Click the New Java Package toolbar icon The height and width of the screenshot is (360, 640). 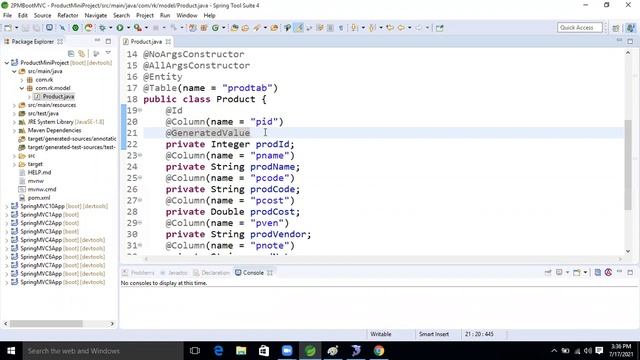[204, 28]
